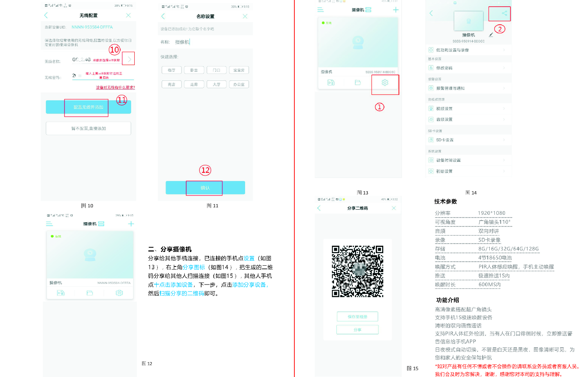The height and width of the screenshot is (377, 588).
Task: Click the 配置无线并添加 button
Action: coord(88,107)
